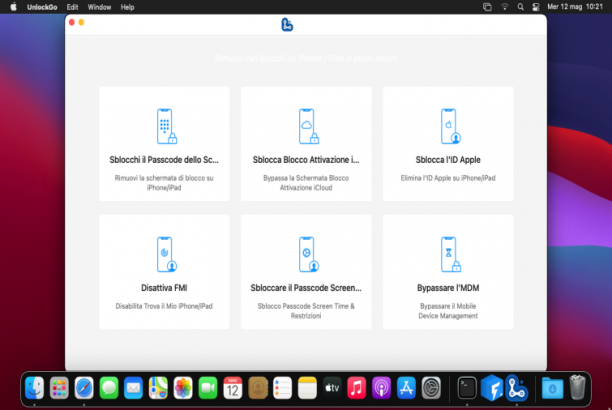The height and width of the screenshot is (410, 612).
Task: Open the Apple menu
Action: [x=13, y=7]
